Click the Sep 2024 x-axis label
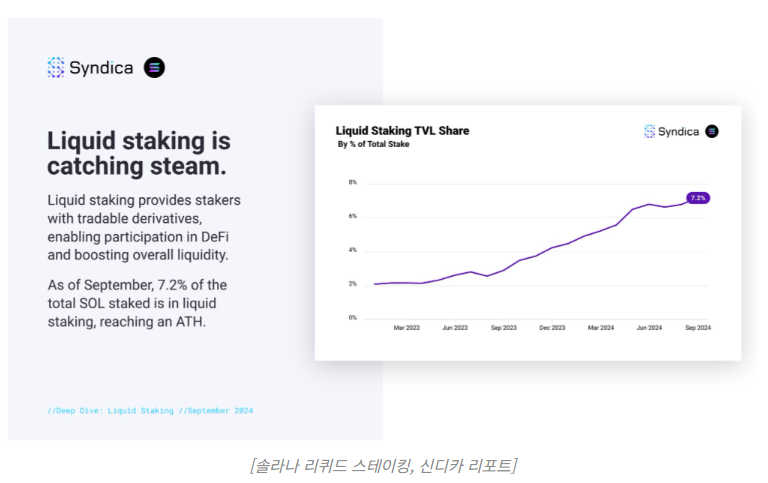Screen dimensions: 768x483 (x=697, y=327)
